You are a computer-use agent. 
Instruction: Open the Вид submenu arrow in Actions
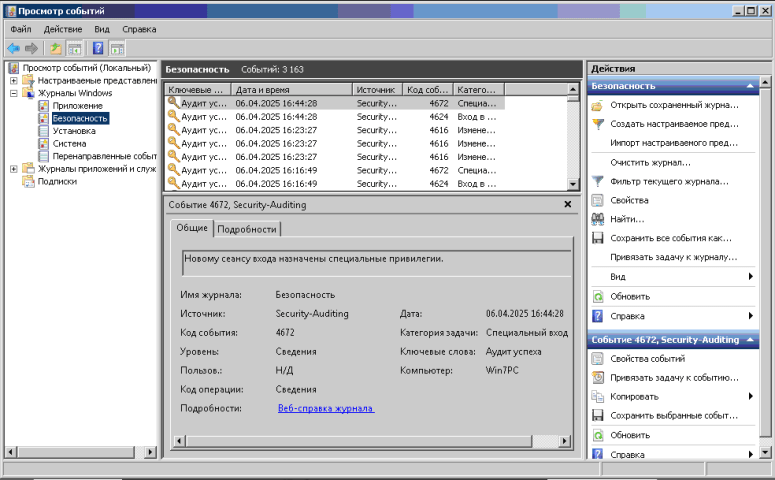(x=750, y=276)
